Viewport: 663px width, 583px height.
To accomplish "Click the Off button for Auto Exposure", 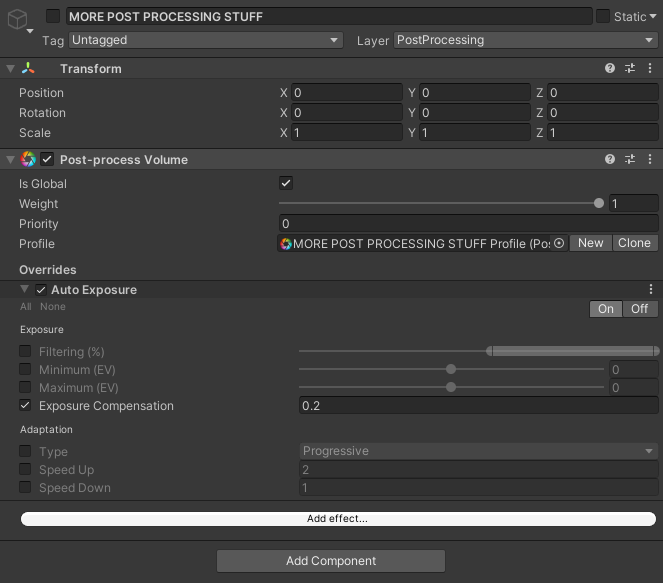I will pos(640,309).
